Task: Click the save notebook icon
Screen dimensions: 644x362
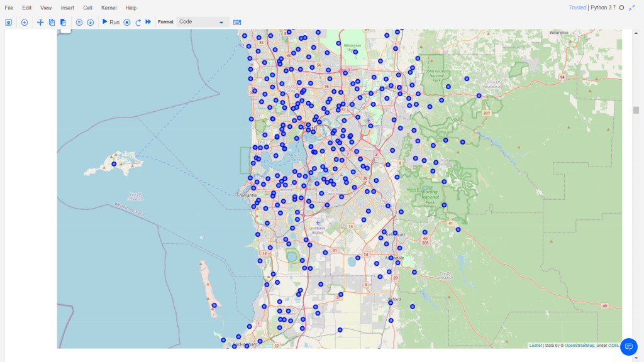Action: pyautogui.click(x=9, y=22)
